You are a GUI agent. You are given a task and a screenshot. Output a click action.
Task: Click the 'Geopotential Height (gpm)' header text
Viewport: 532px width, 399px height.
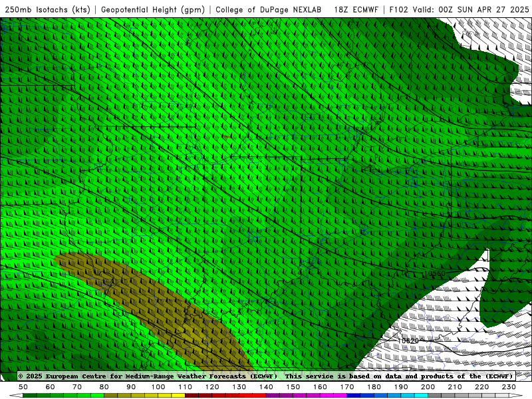[153, 10]
